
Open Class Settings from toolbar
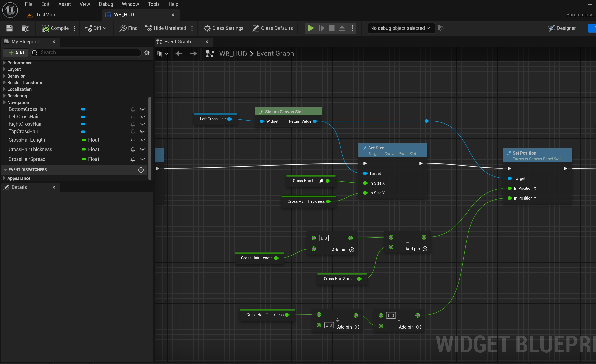point(223,28)
